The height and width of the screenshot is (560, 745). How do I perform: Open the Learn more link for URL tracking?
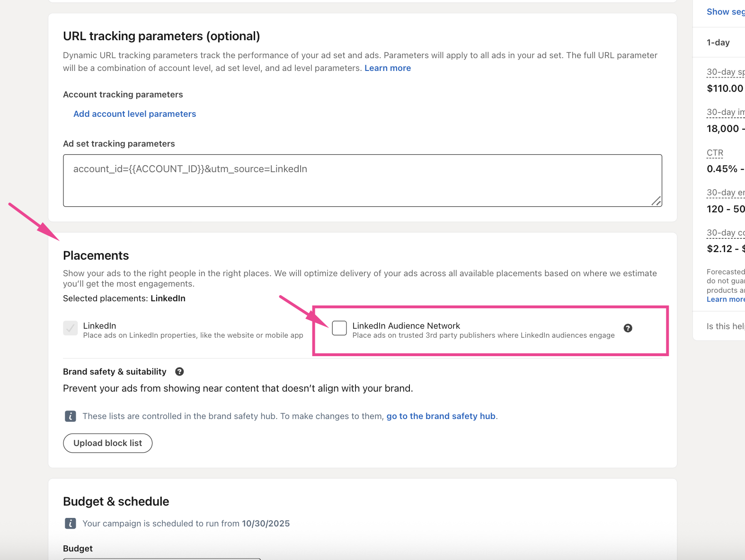[x=388, y=68]
